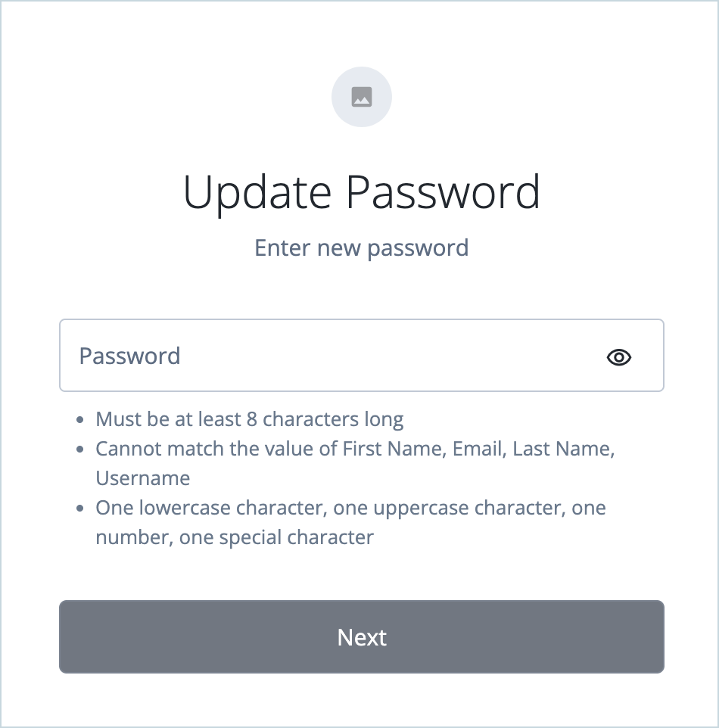Click the circular avatar logo above the title
This screenshot has width=719, height=728.
click(x=362, y=97)
